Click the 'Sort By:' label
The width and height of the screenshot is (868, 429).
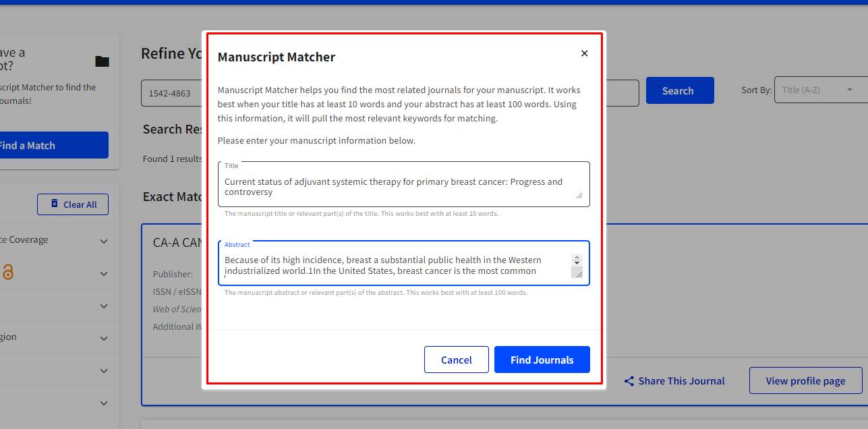pyautogui.click(x=756, y=90)
